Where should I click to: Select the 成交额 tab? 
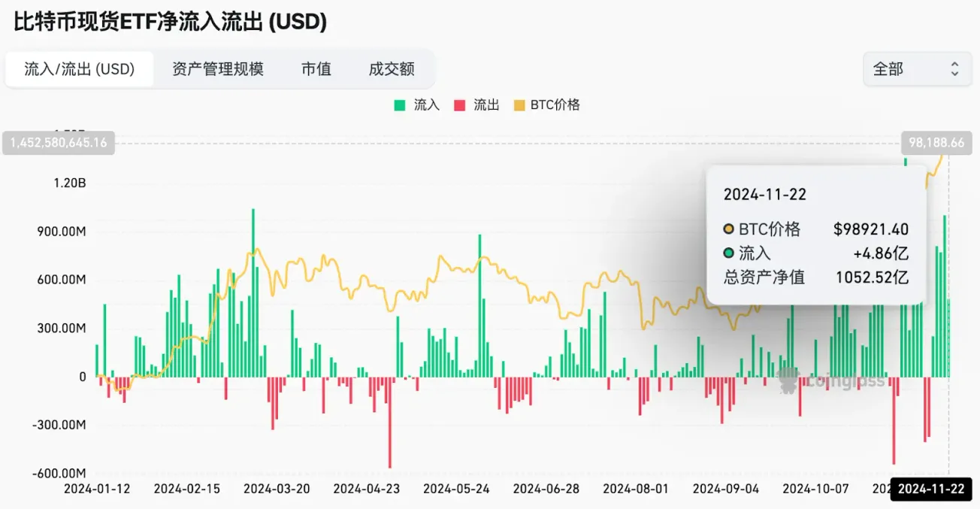pyautogui.click(x=390, y=68)
